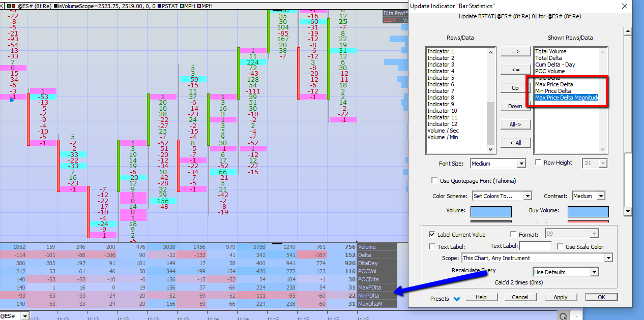
Task: Select Min Price Delta in Shown Rows
Action: (x=553, y=91)
